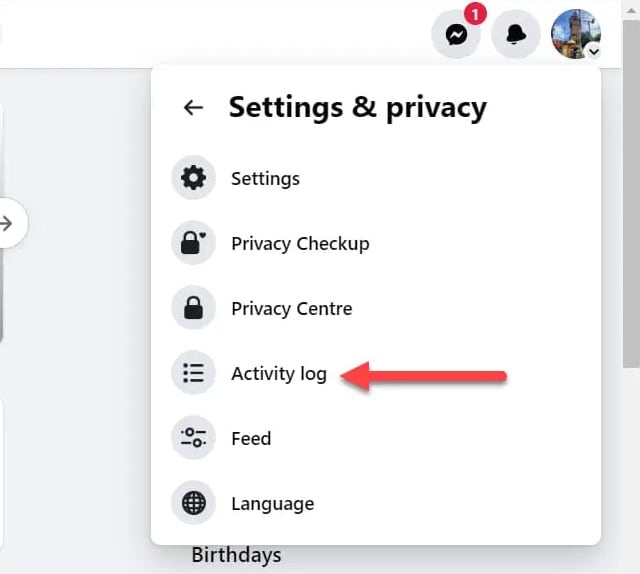The image size is (640, 574).
Task: Click the profile picture avatar
Action: click(x=576, y=34)
